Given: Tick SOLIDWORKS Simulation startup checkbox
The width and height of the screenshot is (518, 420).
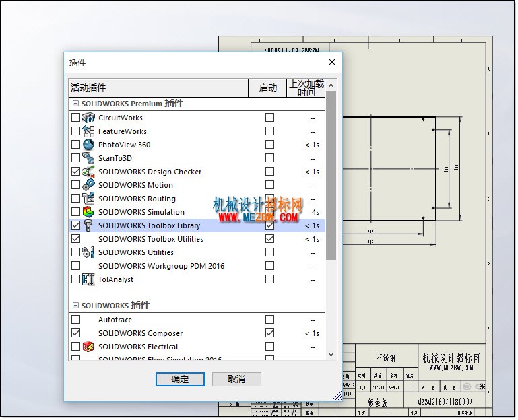Looking at the screenshot, I should (x=269, y=212).
